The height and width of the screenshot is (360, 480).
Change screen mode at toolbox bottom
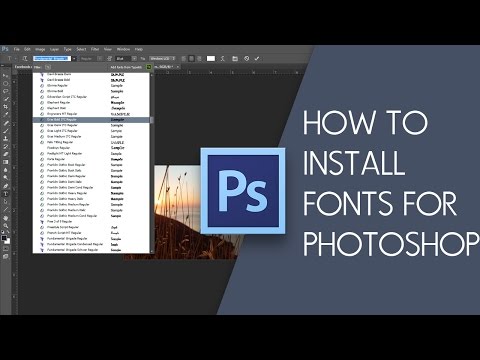pos(6,256)
